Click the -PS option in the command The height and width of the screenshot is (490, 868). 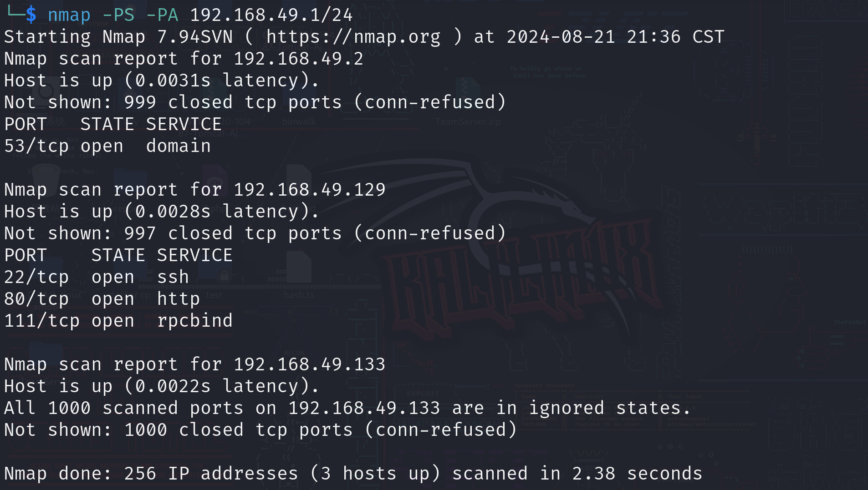click(118, 15)
